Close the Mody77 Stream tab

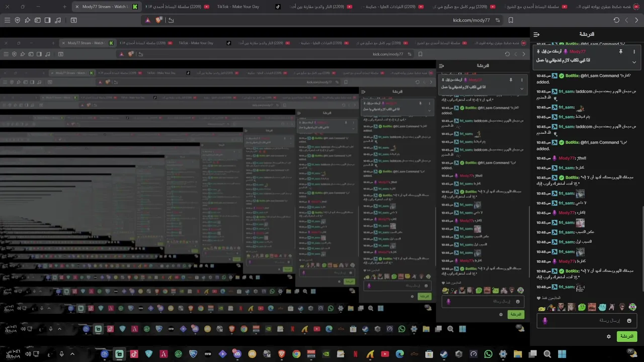pos(77,7)
